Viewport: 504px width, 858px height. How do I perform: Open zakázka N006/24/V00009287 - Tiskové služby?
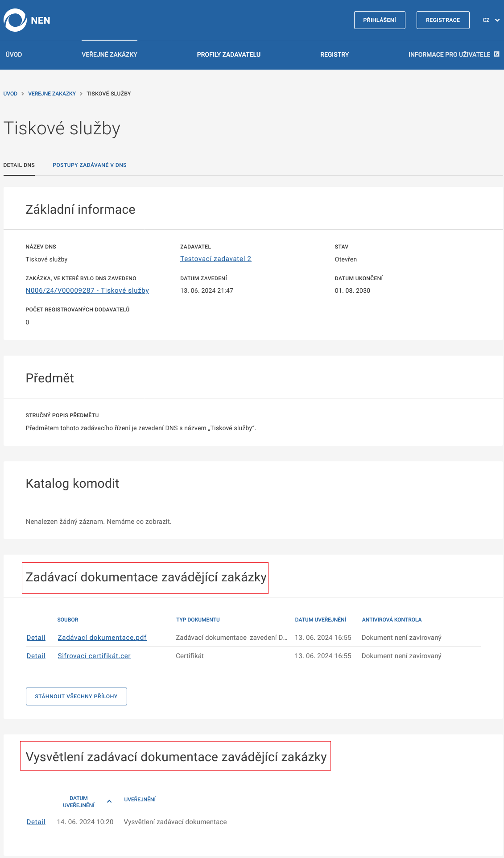(87, 290)
